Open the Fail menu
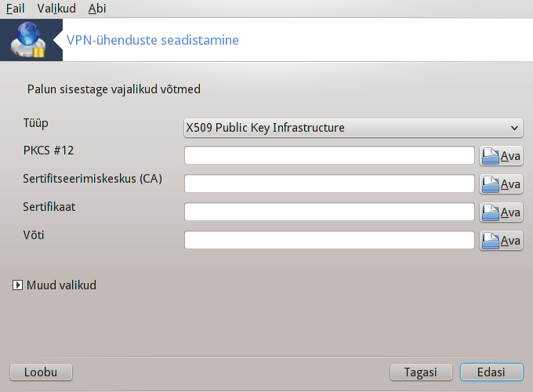This screenshot has height=392, width=533. 15,9
